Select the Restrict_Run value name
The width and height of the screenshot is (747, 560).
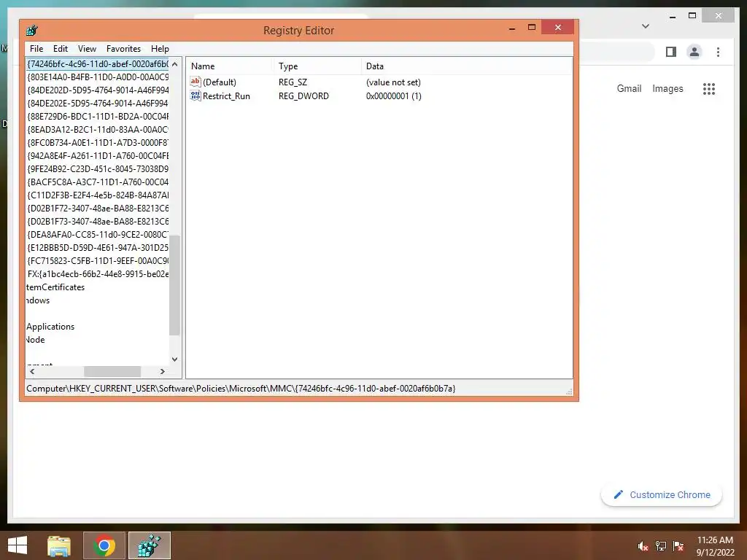coord(226,96)
